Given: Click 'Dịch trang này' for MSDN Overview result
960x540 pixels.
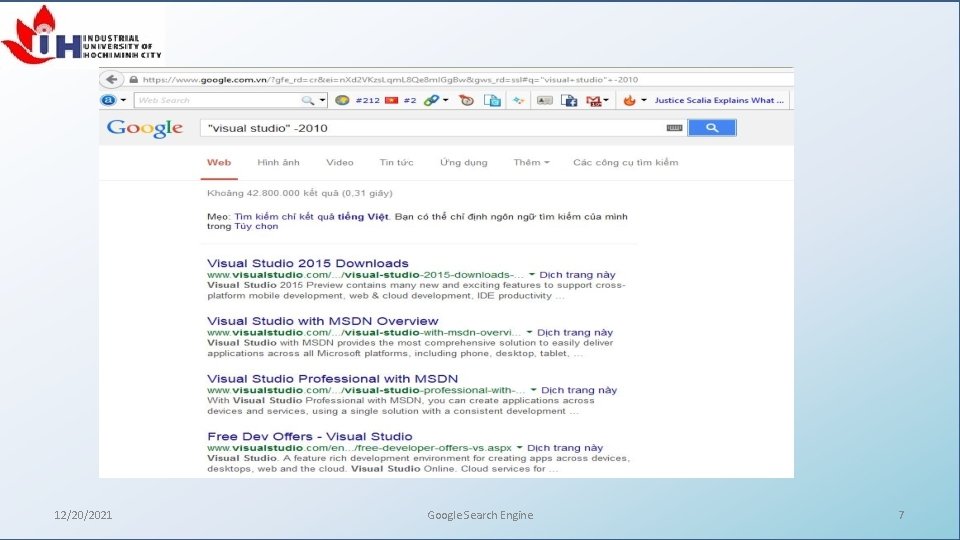Looking at the screenshot, I should (574, 332).
